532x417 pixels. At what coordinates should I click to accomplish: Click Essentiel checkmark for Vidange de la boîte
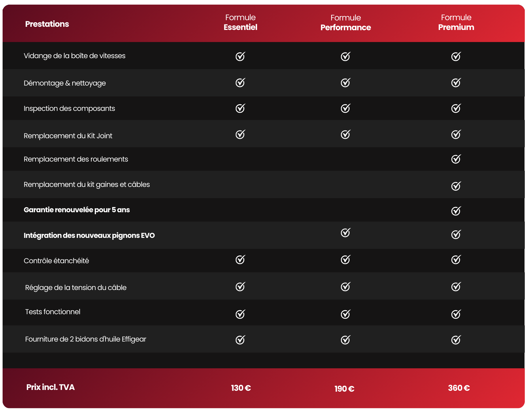pos(240,56)
